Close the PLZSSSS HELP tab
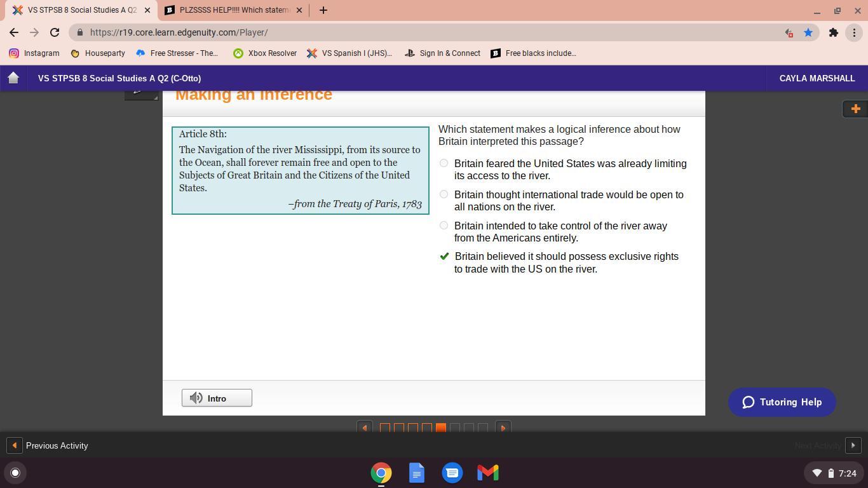Viewport: 868px width, 488px height. 299,10
